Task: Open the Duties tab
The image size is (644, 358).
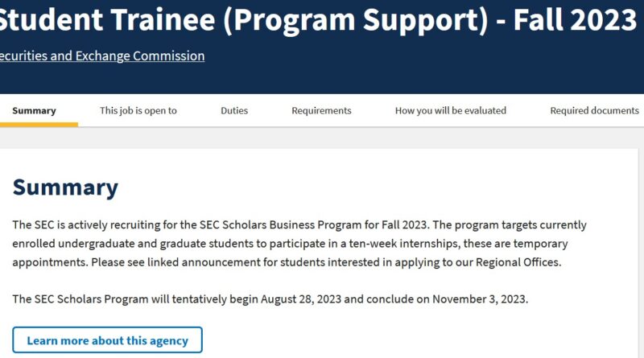Action: 234,111
